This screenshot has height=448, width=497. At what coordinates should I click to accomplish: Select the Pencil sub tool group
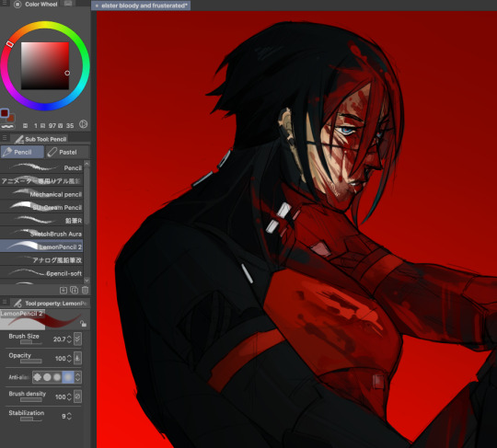point(22,152)
